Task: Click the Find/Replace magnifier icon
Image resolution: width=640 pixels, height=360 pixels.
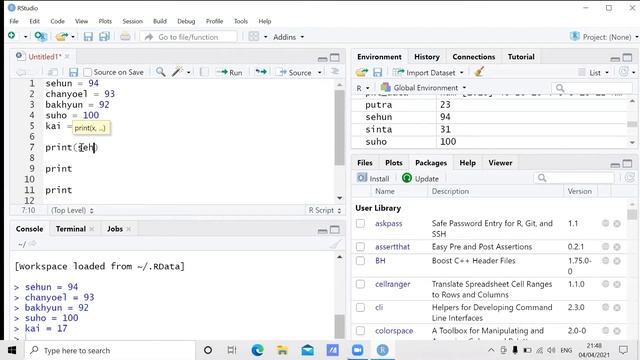Action: click(x=161, y=72)
